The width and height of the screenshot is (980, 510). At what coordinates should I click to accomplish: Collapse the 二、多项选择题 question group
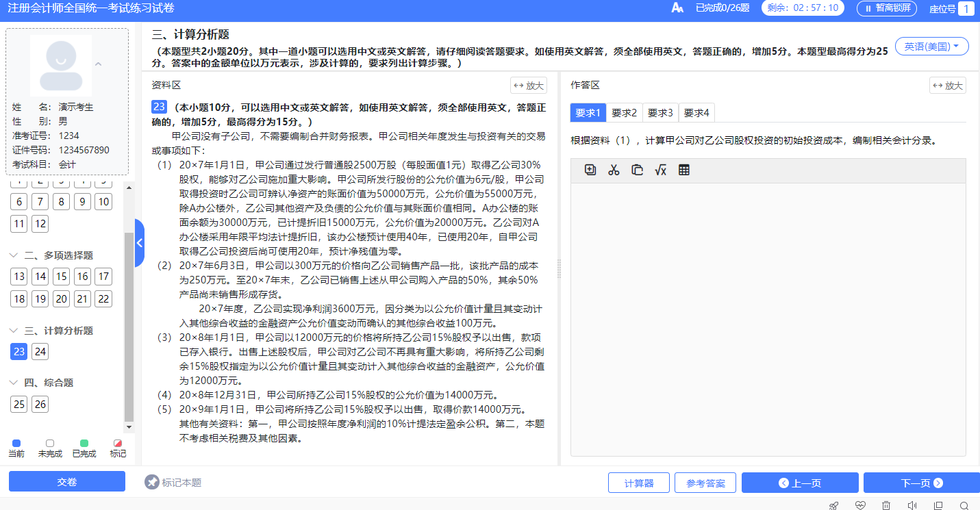point(14,255)
